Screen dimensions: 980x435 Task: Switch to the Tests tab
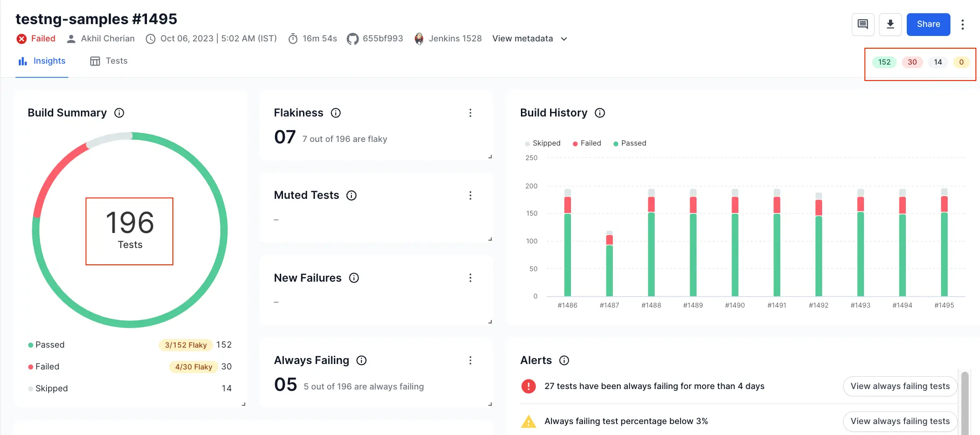109,61
